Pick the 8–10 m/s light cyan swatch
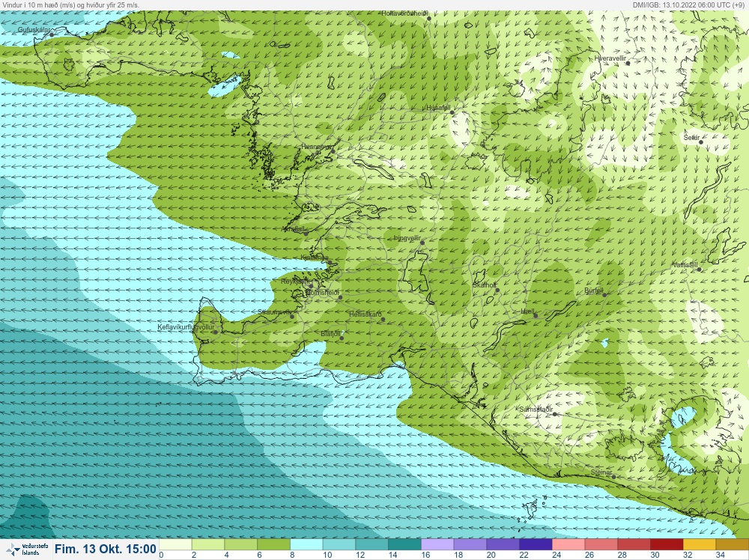 coord(306,545)
